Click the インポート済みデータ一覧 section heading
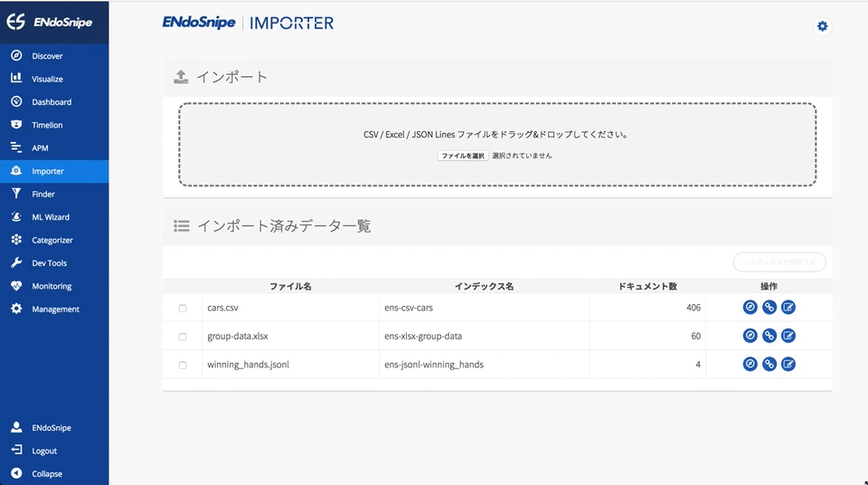This screenshot has width=868, height=485. [284, 226]
